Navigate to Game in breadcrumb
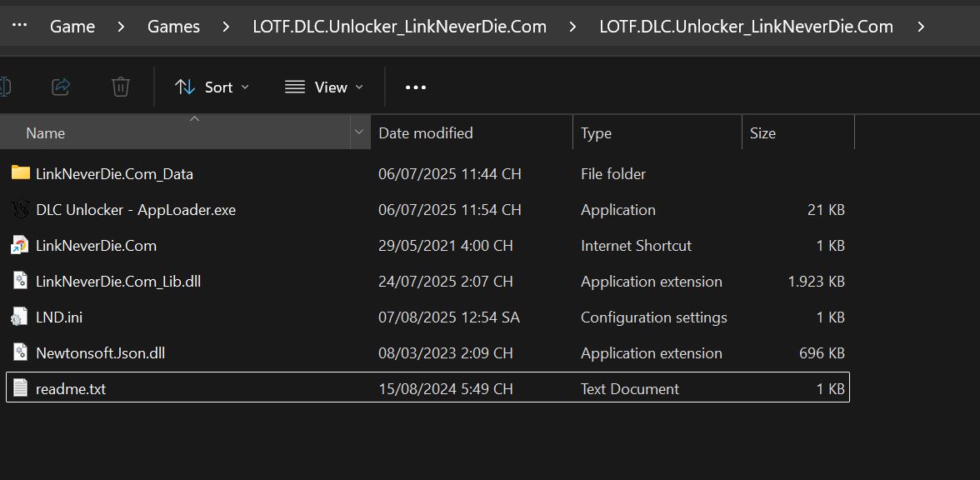This screenshot has height=480, width=980. [72, 27]
